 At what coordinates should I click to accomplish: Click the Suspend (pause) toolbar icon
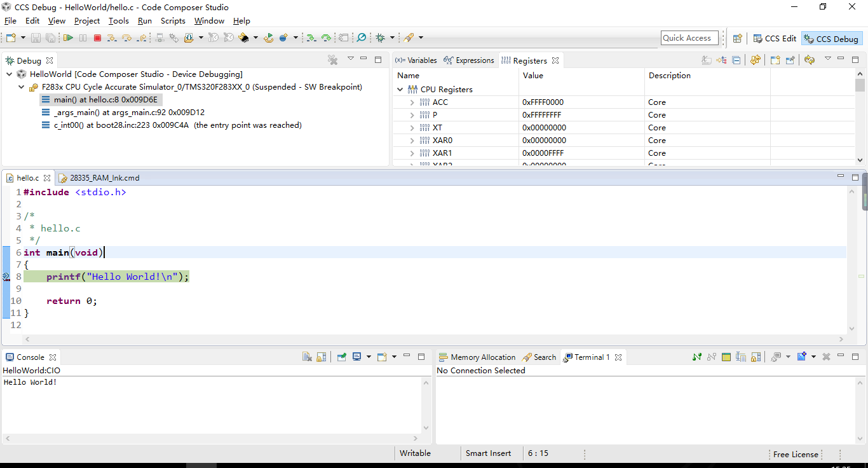point(83,38)
